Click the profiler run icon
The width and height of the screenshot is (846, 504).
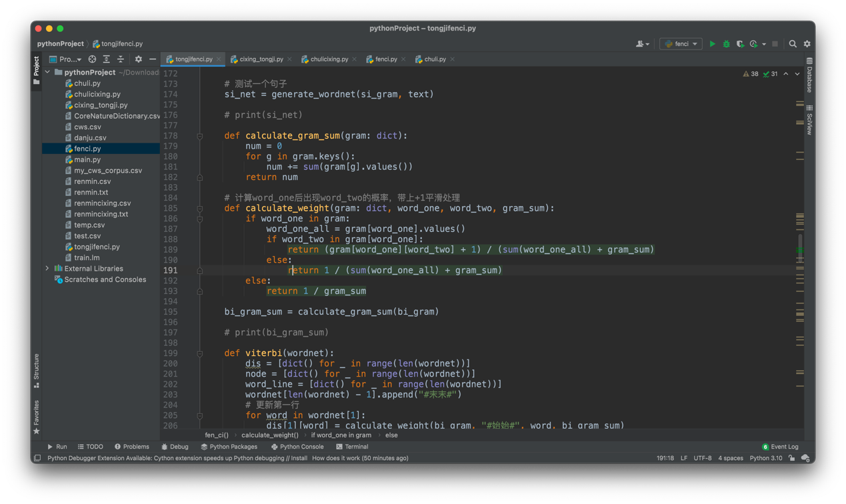[754, 44]
